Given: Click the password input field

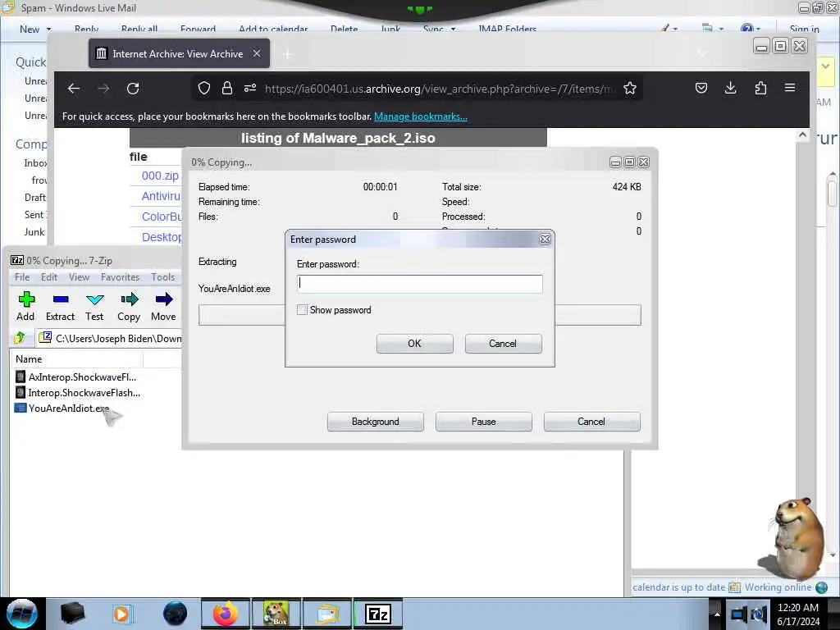Looking at the screenshot, I should coord(419,283).
